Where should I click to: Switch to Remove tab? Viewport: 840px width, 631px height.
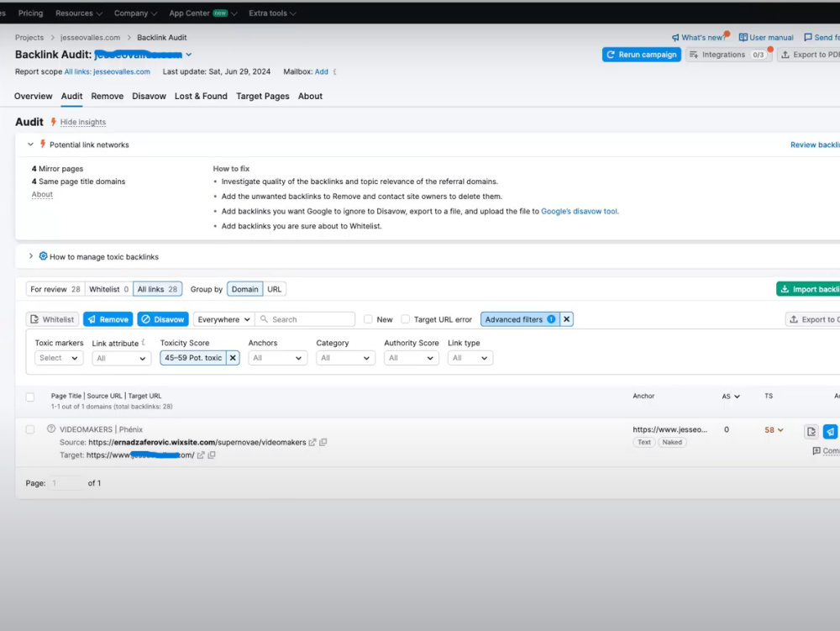click(108, 97)
